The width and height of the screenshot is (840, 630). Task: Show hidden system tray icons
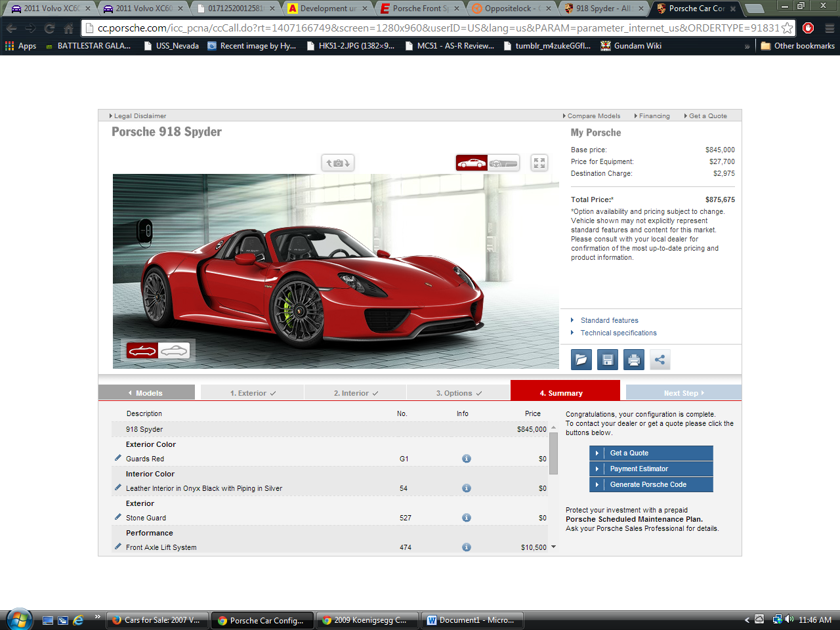pyautogui.click(x=747, y=620)
